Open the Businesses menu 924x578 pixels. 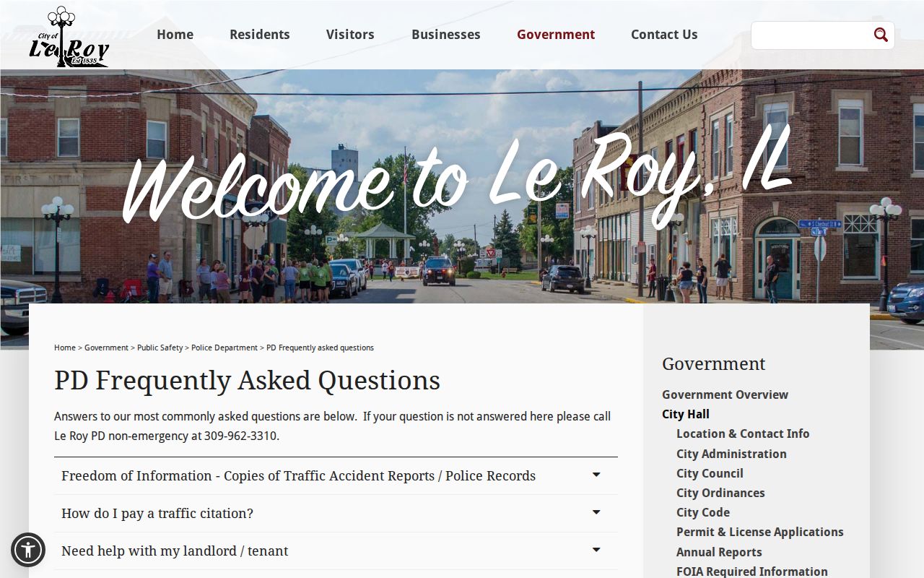click(x=446, y=35)
